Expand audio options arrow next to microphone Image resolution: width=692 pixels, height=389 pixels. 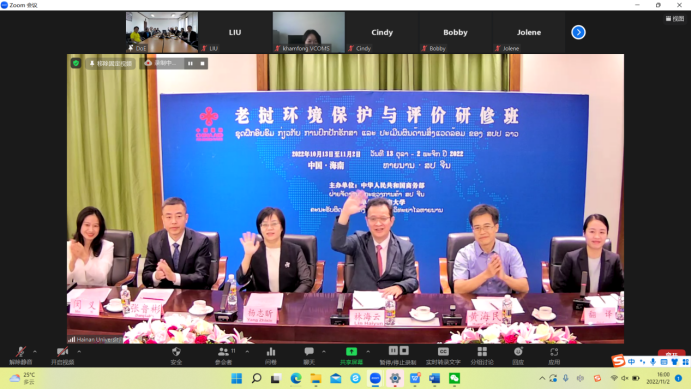point(35,352)
